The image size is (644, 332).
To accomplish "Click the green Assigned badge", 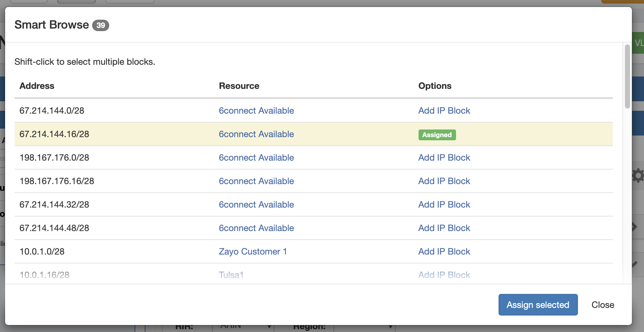I will tap(437, 135).
